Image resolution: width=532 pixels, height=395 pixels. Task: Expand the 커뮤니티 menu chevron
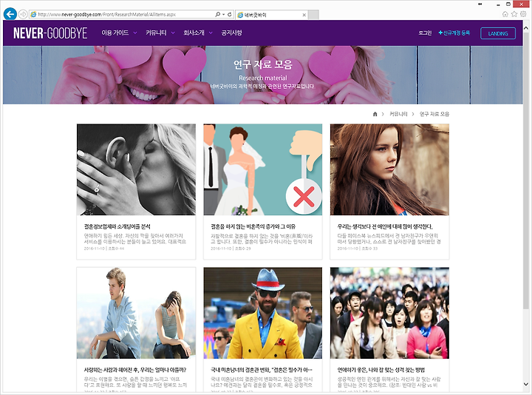[173, 33]
